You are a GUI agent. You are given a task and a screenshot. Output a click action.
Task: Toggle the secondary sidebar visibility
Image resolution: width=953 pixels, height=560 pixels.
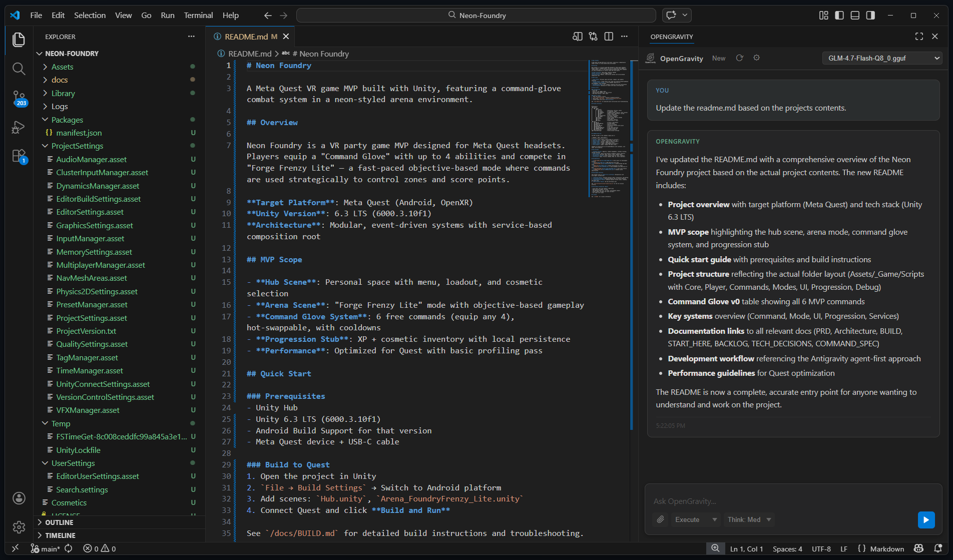click(870, 15)
